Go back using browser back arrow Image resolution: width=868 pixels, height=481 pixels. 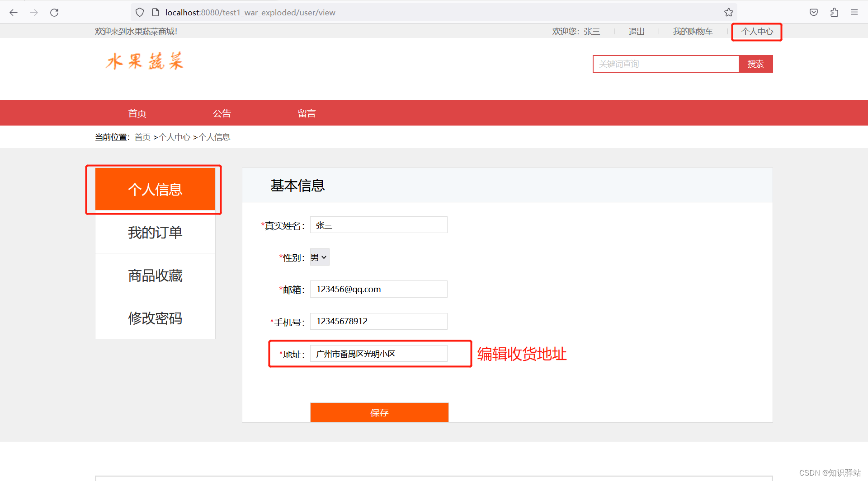pos(14,13)
